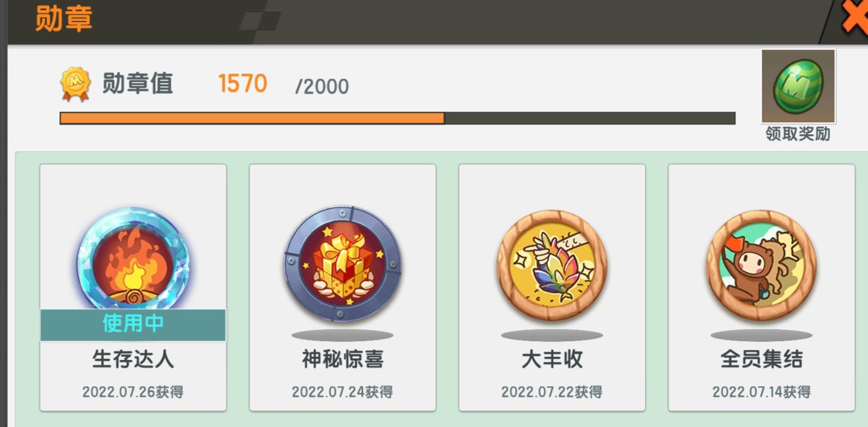This screenshot has height=427, width=868.
Task: Click the 2022.07.26获得 date text
Action: click(133, 392)
